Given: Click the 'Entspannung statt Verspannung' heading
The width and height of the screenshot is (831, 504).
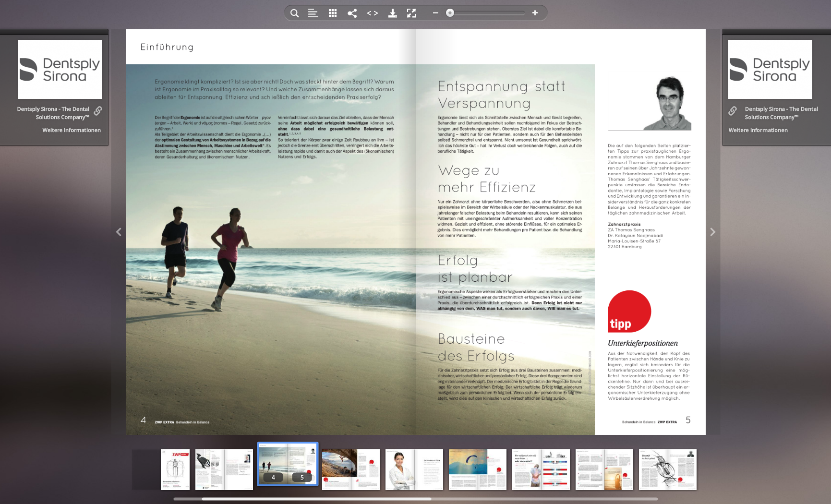Looking at the screenshot, I should click(x=501, y=95).
